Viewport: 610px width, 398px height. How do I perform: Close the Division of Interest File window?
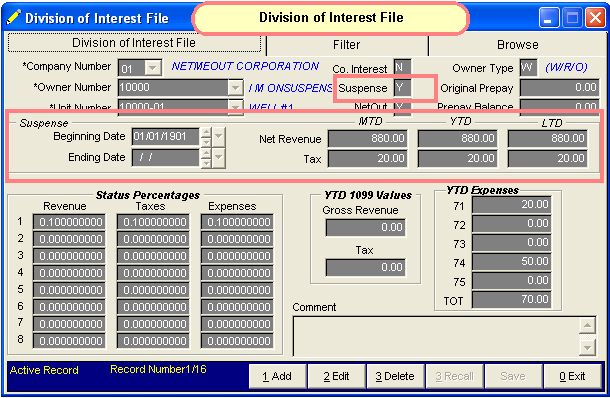595,18
